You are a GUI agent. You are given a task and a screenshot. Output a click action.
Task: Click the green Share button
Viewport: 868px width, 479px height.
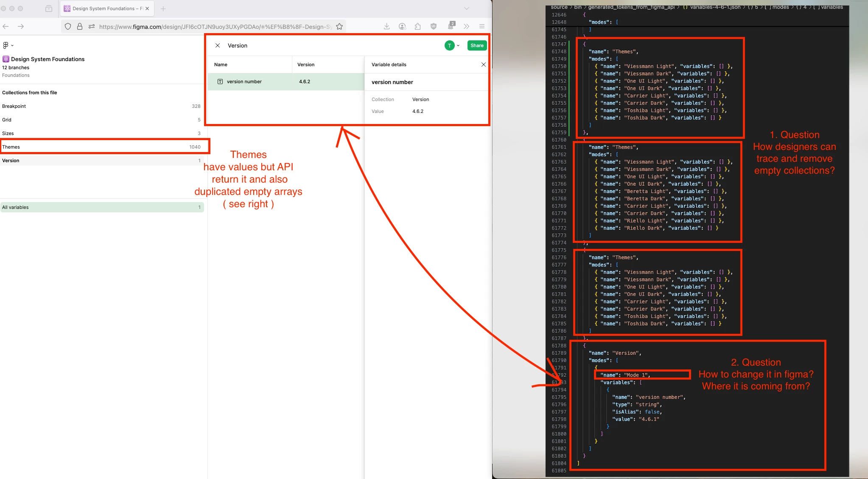(x=477, y=45)
